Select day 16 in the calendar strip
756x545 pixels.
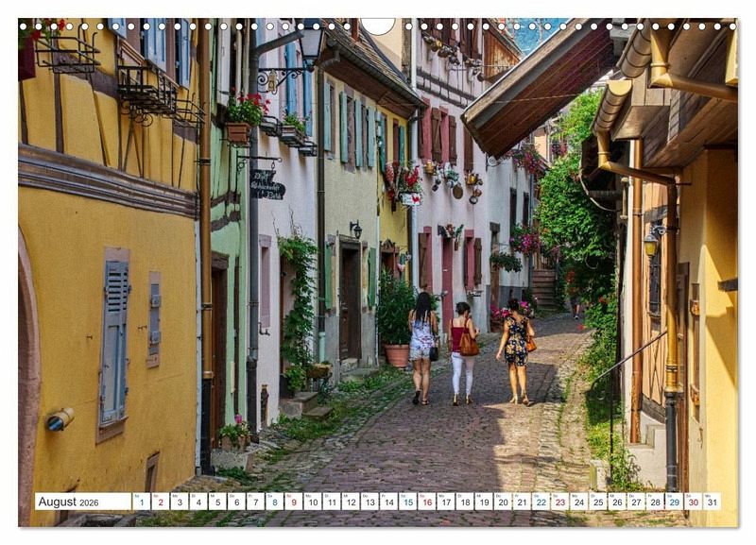[427, 502]
